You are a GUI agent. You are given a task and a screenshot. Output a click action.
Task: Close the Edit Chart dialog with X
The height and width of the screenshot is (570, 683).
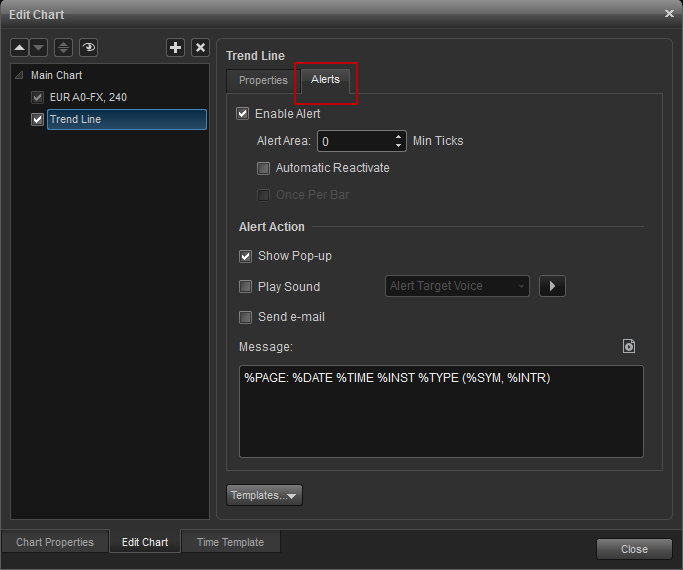[669, 13]
